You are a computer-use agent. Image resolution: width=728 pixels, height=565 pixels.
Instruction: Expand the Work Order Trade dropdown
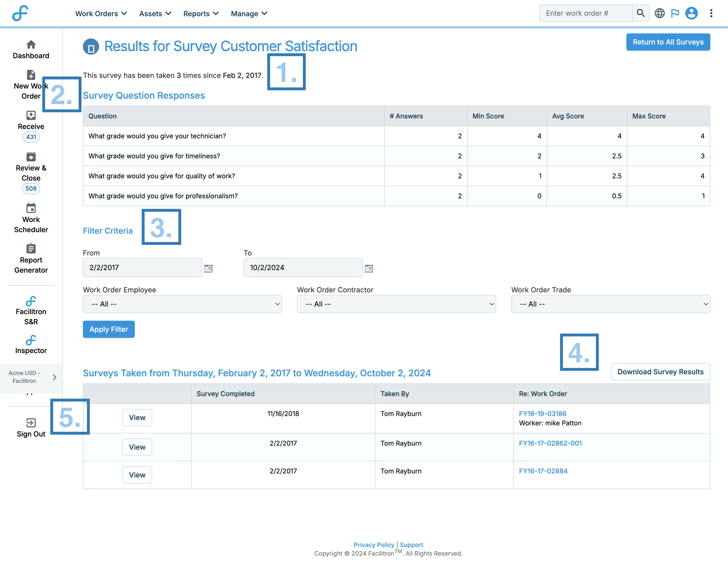click(x=610, y=304)
